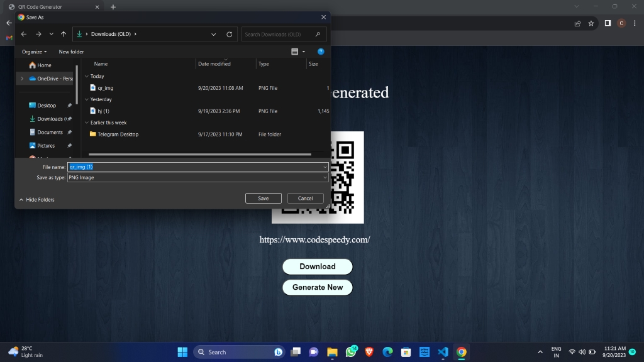The width and height of the screenshot is (644, 362).
Task: Select the Telegram Desktop folder
Action: click(118, 134)
